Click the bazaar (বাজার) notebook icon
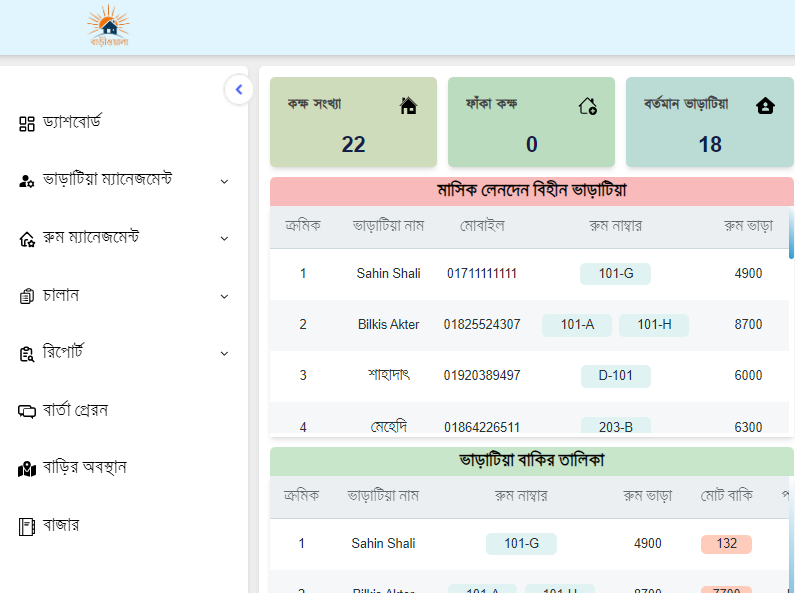Screen dimensions: 795x593 27,526
